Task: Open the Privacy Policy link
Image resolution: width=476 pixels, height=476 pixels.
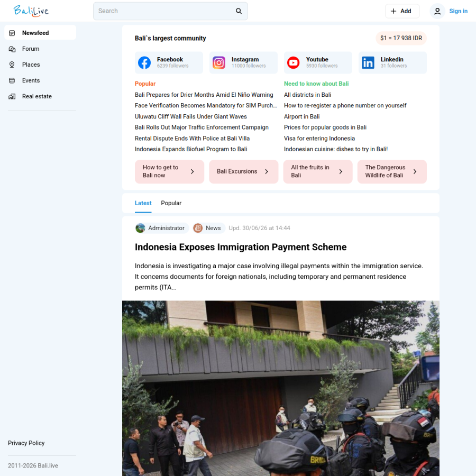Action: tap(26, 443)
